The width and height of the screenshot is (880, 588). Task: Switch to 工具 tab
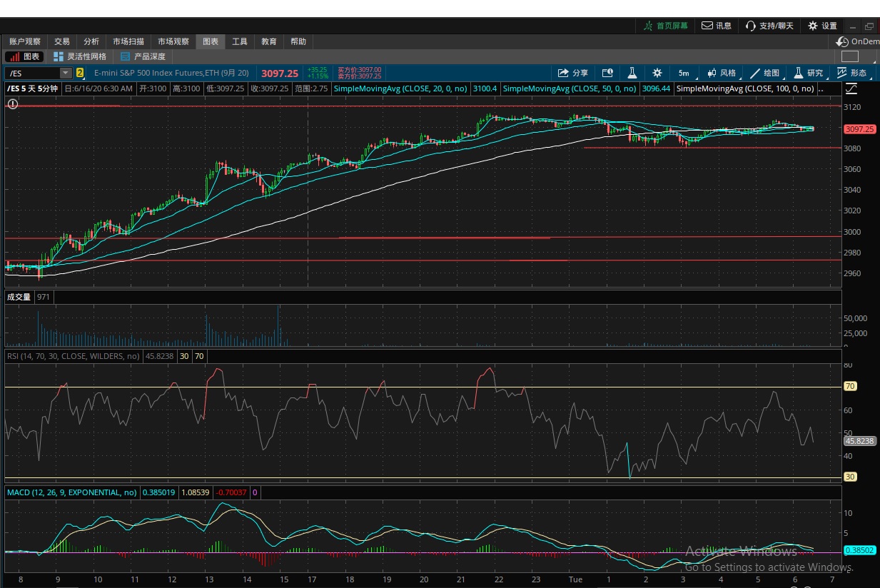pyautogui.click(x=240, y=41)
